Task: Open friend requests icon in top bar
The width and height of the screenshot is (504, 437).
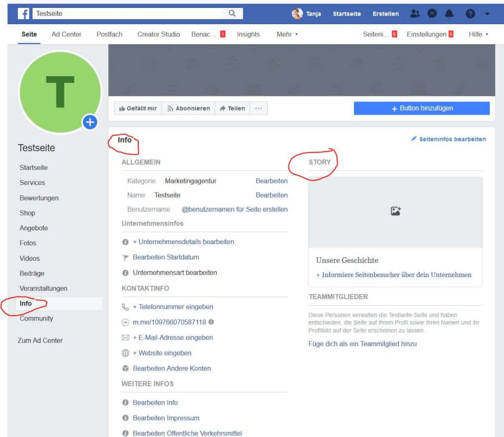Action: [415, 14]
